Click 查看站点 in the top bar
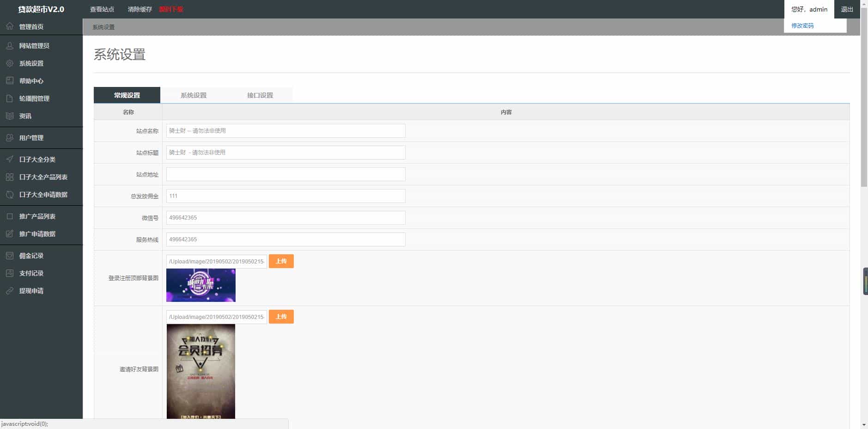 tap(102, 9)
